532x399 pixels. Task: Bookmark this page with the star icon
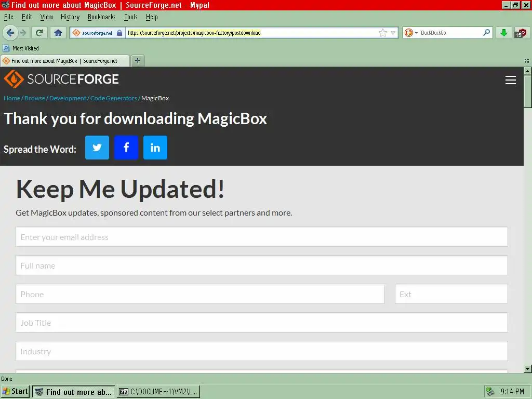pyautogui.click(x=383, y=33)
